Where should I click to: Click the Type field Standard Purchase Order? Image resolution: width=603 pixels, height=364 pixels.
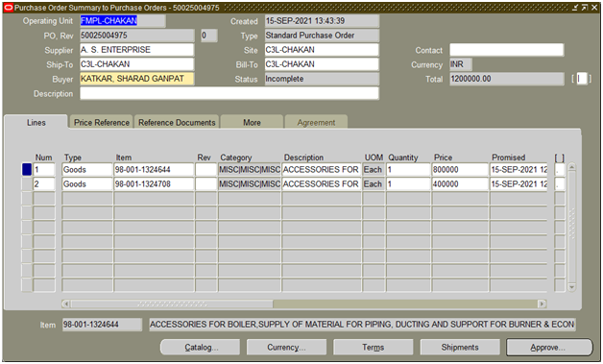tap(322, 36)
